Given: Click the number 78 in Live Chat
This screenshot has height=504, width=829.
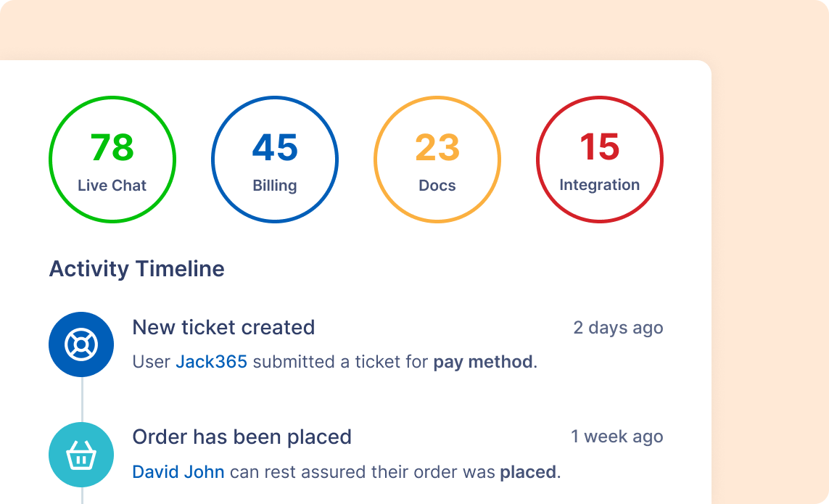Looking at the screenshot, I should coord(112,147).
